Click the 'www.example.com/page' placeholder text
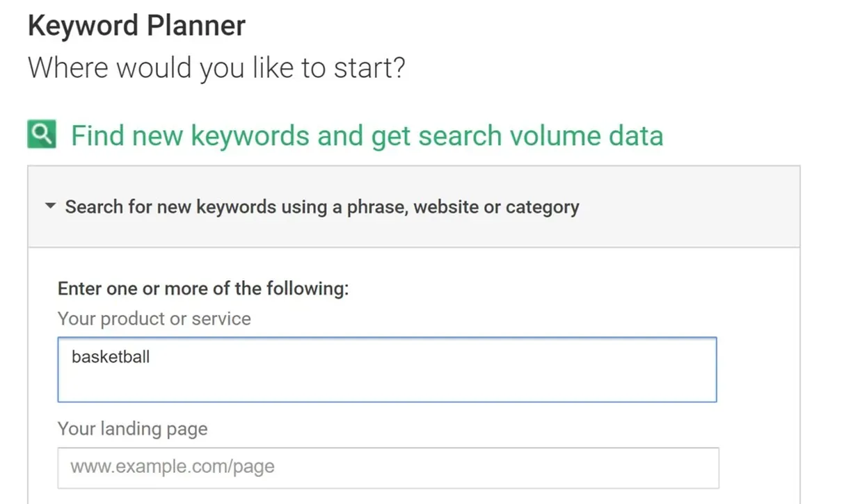Image resolution: width=846 pixels, height=504 pixels. (173, 466)
